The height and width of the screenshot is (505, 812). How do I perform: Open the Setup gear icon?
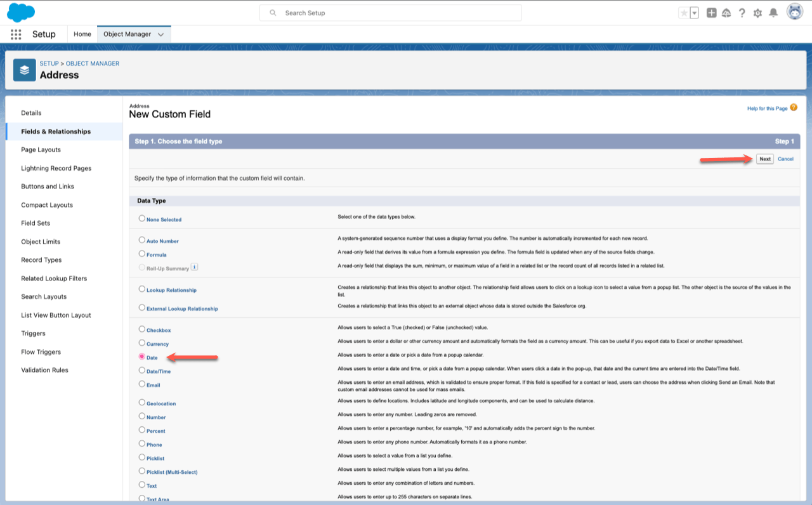pos(757,13)
